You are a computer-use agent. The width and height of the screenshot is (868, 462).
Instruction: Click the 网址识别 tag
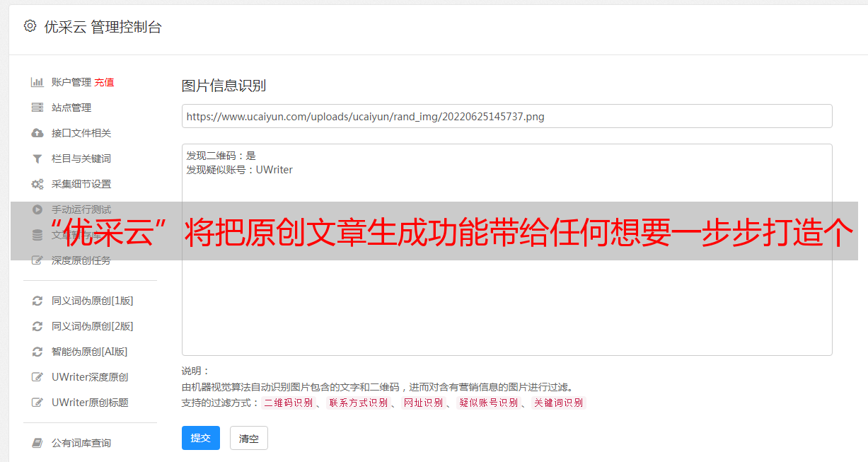click(423, 403)
